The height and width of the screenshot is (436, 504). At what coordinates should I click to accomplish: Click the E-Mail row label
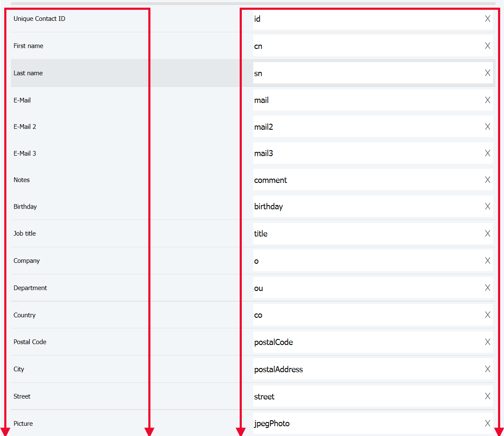pos(22,100)
